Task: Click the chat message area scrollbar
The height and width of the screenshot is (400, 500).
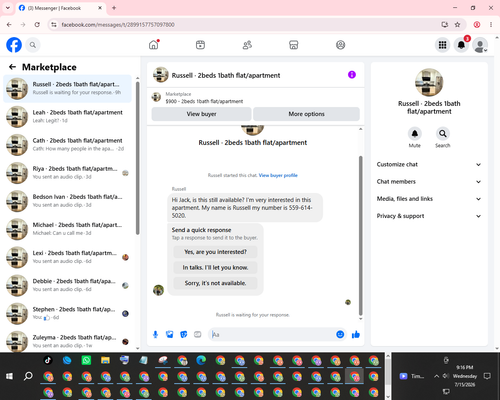Action: point(360,235)
